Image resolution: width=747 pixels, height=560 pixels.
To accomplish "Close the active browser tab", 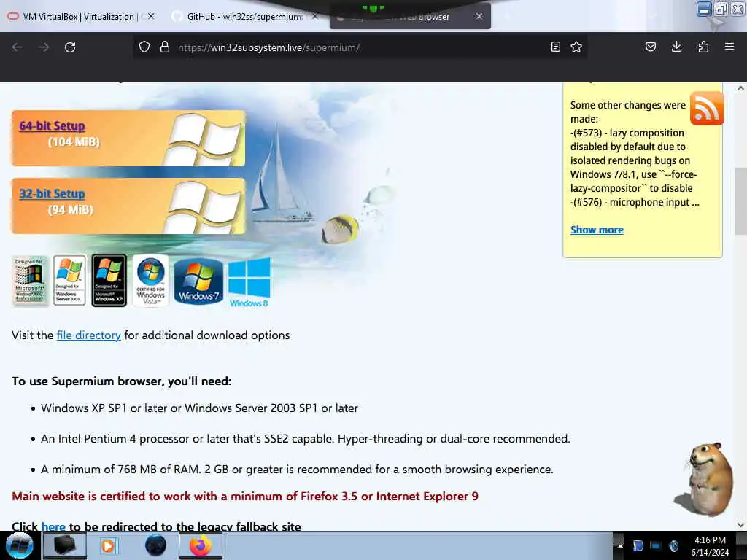I will coord(479,16).
